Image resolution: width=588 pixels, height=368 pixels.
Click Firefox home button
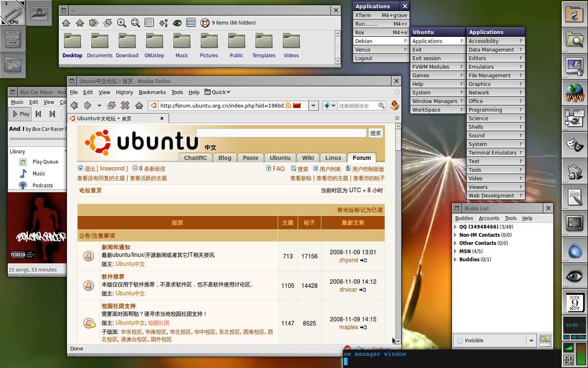[x=139, y=105]
